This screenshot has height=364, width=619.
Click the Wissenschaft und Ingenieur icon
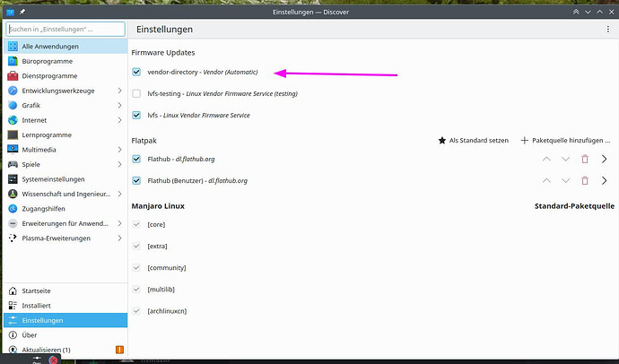coord(13,194)
